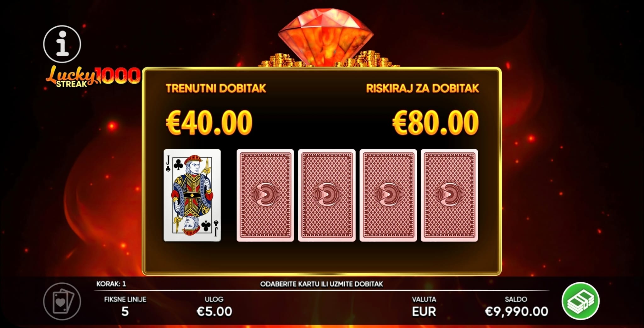644x328 pixels.
Task: Open the info icon
Action: tap(62, 44)
